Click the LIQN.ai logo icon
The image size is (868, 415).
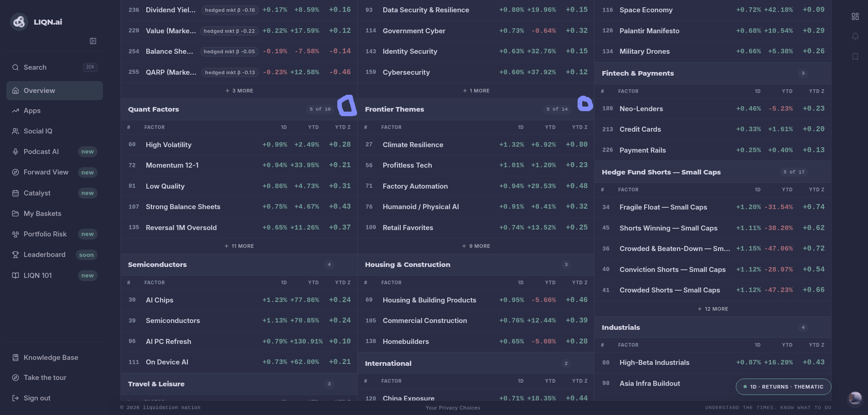pos(19,21)
